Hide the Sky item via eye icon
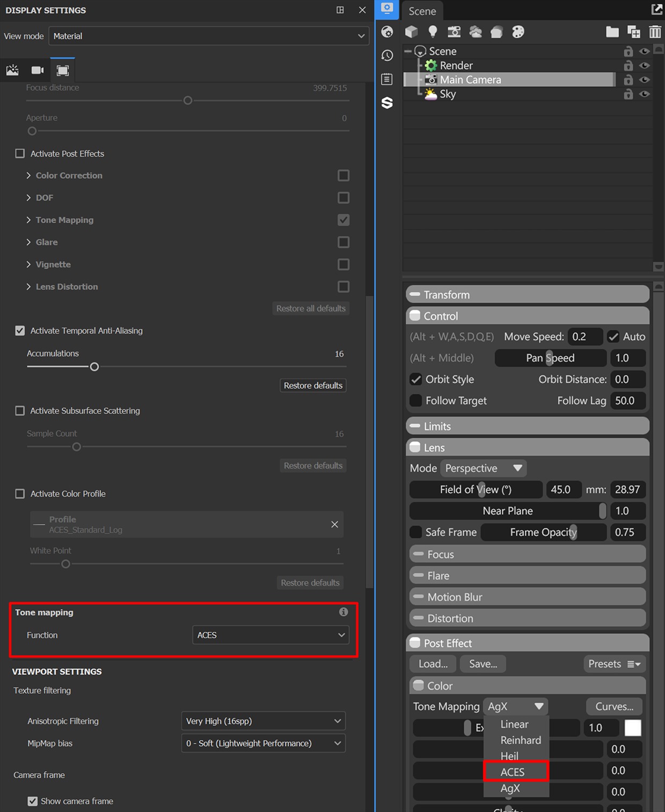This screenshot has width=665, height=812. coord(644,94)
